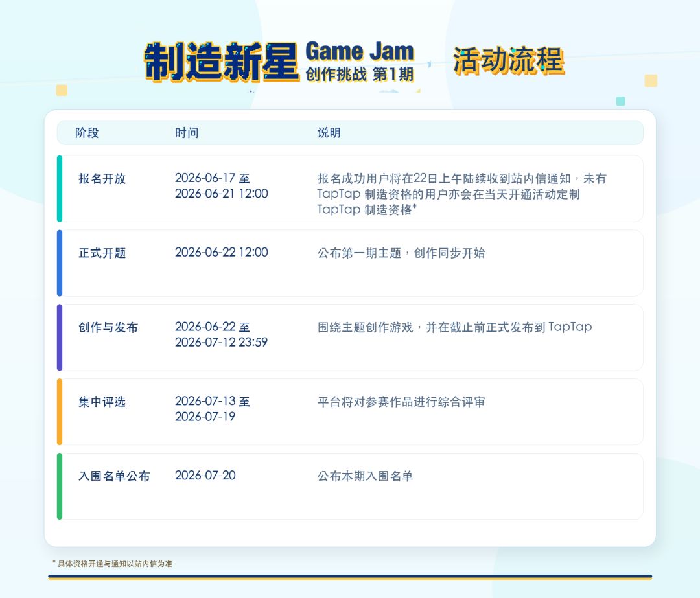Click the line TapTap 制造资格*
The image size is (700, 598).
367,209
